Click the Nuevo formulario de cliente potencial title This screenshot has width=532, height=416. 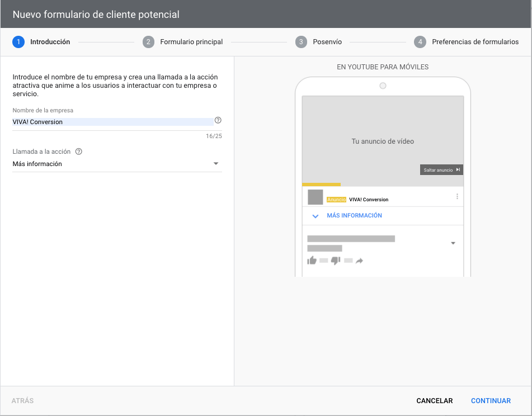tap(96, 15)
